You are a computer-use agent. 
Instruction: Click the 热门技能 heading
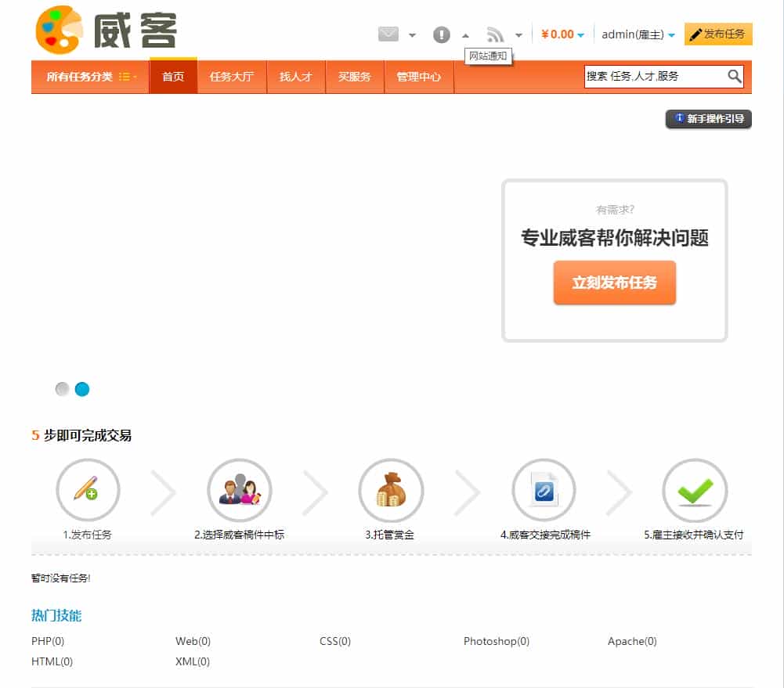(56, 615)
